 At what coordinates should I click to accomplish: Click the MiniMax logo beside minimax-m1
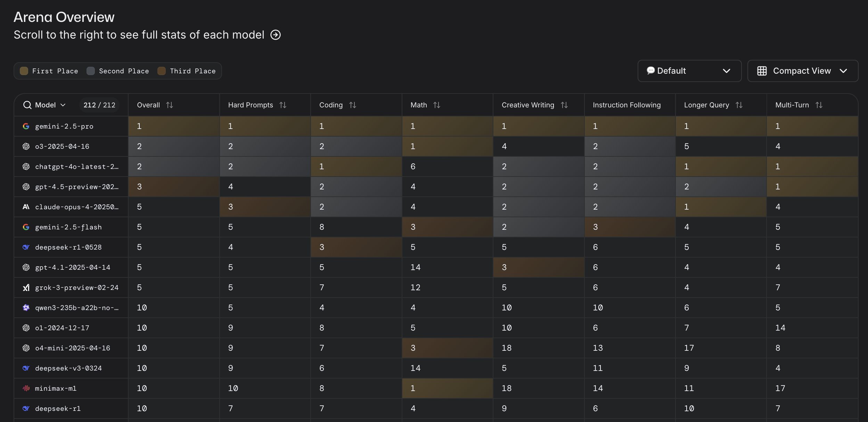26,388
